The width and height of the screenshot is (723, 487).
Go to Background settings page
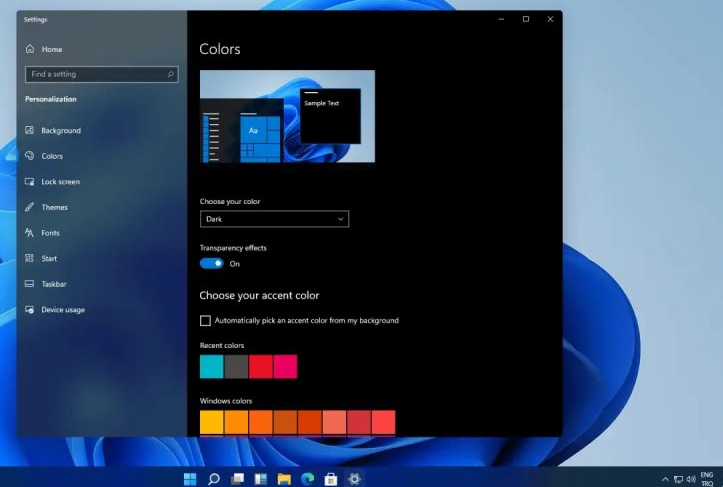[x=61, y=131]
